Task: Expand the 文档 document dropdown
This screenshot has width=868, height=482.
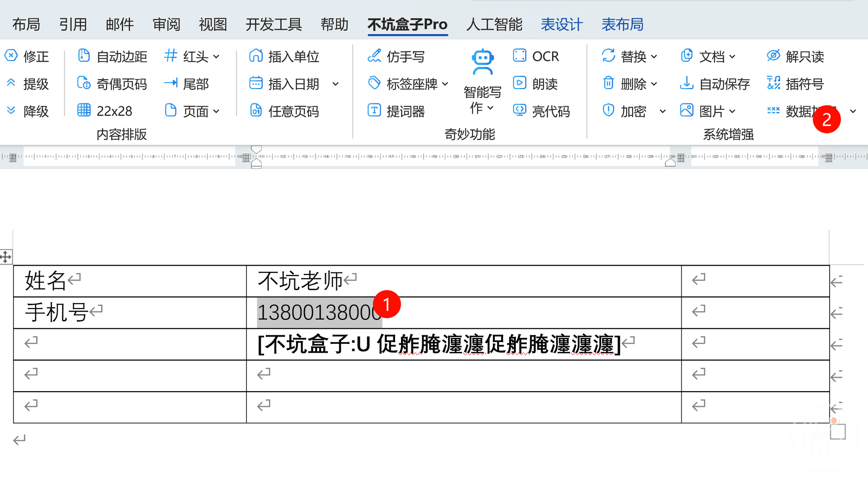Action: pos(732,57)
